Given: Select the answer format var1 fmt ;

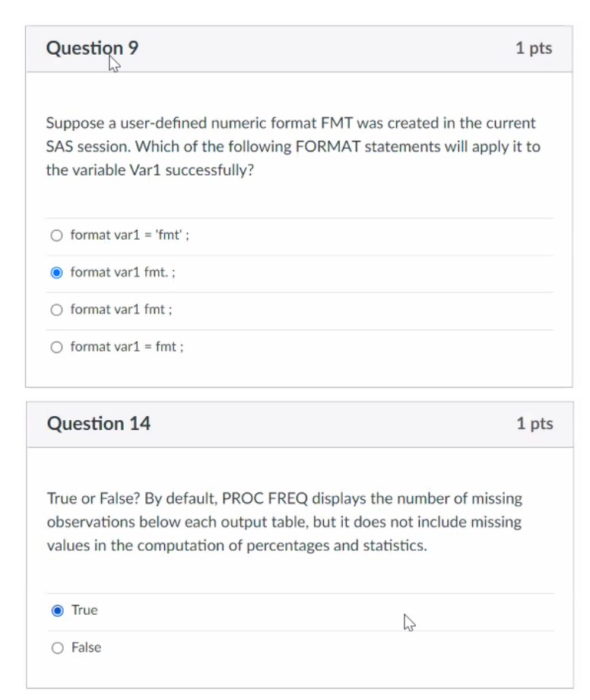Looking at the screenshot, I should click(54, 309).
